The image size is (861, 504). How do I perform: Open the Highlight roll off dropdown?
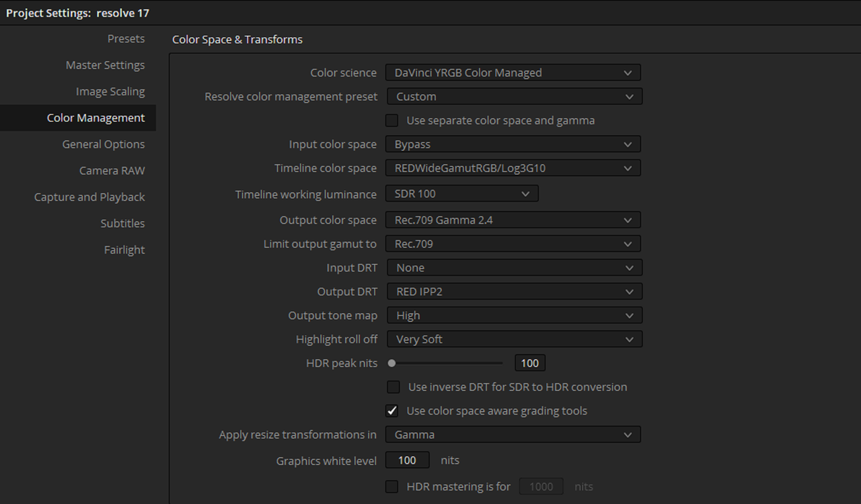(515, 339)
